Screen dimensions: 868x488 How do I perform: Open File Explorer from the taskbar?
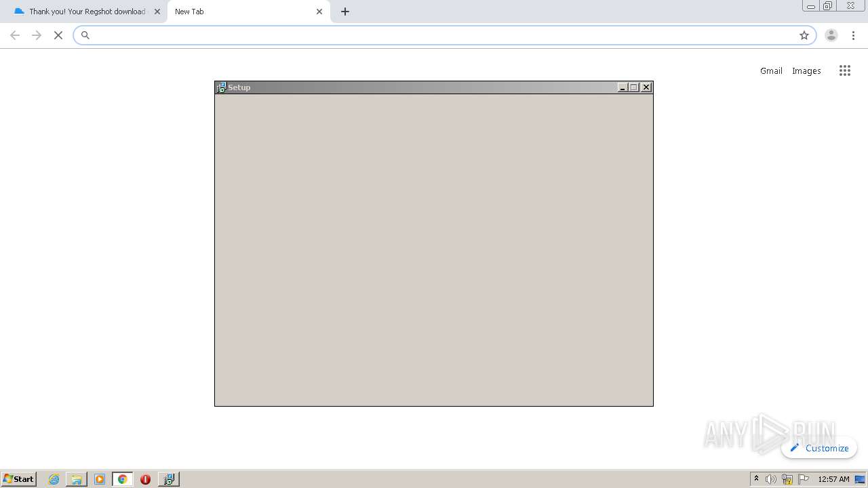pos(77,479)
